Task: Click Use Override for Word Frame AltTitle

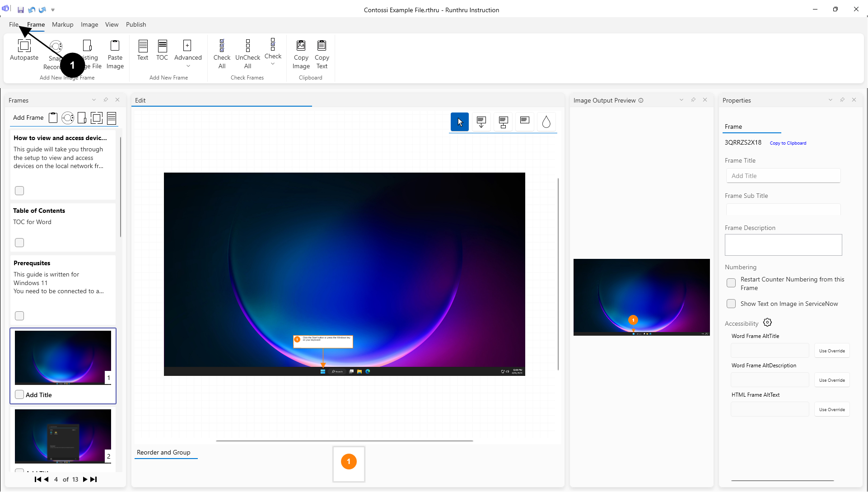Action: pyautogui.click(x=831, y=351)
